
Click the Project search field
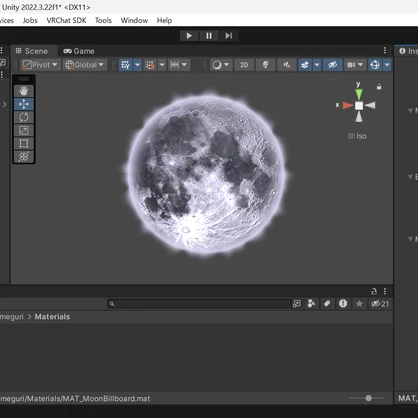coord(199,304)
